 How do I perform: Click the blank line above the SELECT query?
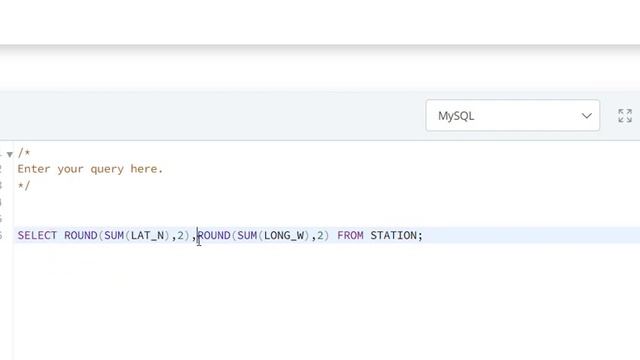point(327,219)
